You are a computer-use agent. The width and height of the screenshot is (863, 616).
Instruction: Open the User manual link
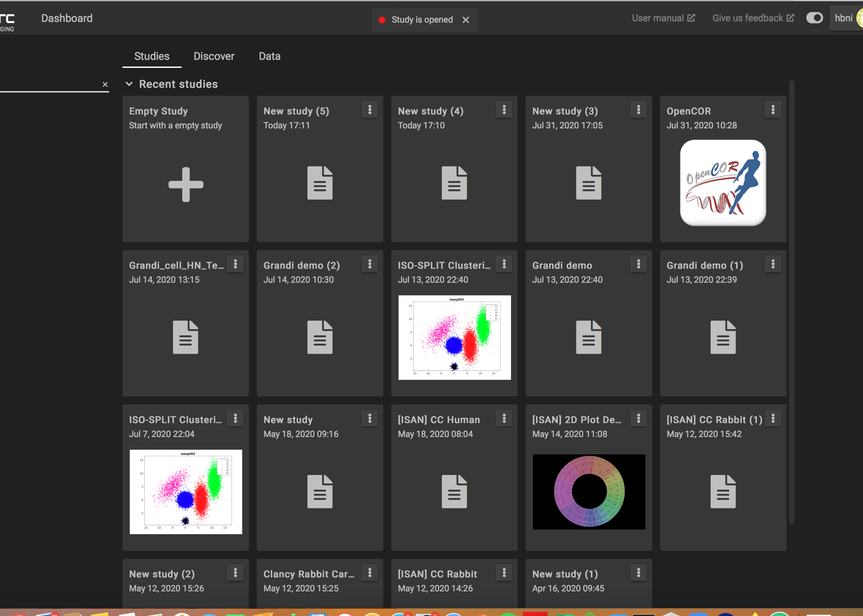[663, 18]
